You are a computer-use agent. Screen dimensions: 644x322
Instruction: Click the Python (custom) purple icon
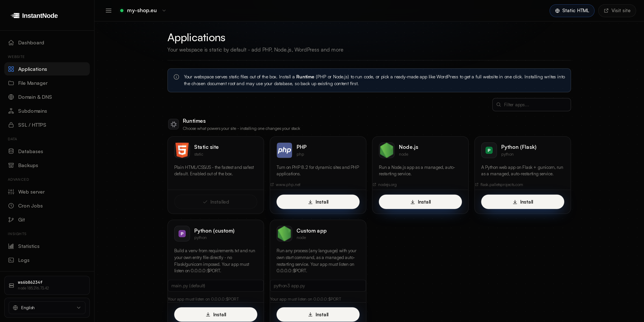click(182, 233)
